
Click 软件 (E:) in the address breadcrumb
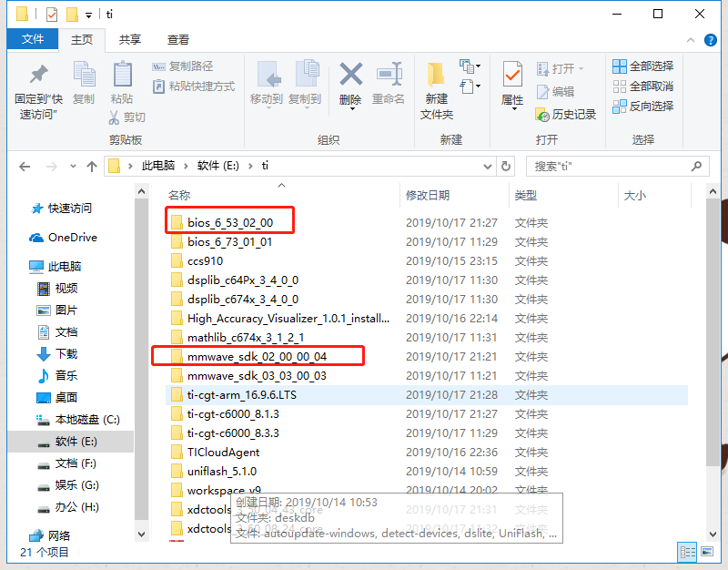coord(217,166)
